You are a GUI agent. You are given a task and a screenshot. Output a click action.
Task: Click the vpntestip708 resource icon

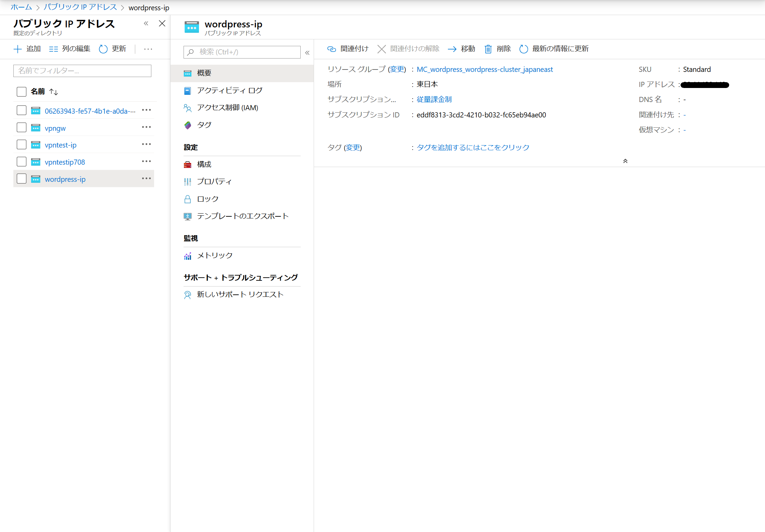[x=36, y=162]
